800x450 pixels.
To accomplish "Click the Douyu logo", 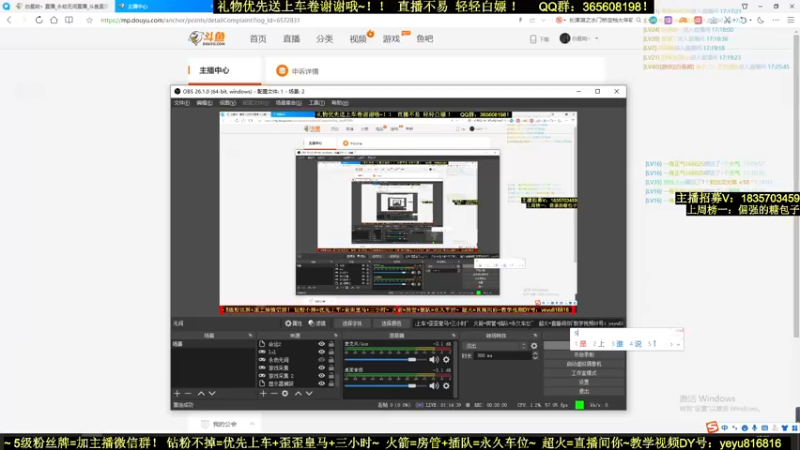I will pos(207,38).
